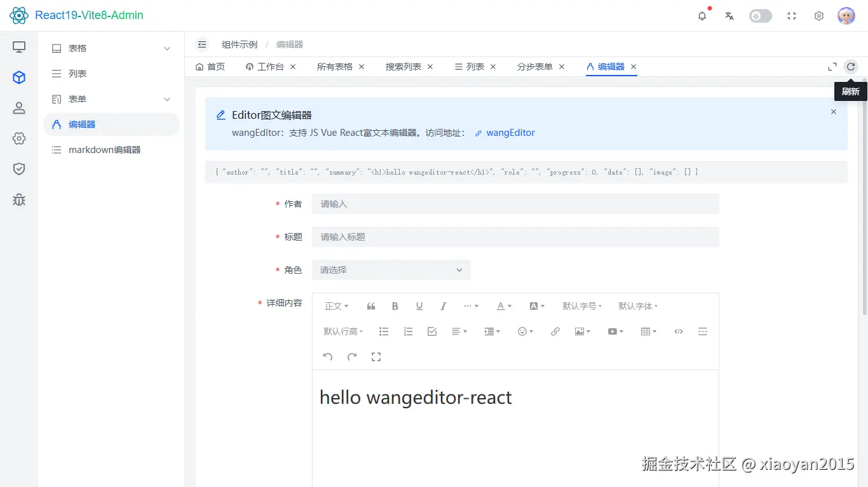The image size is (868, 487).
Task: Open the language translation switcher
Action: [729, 16]
